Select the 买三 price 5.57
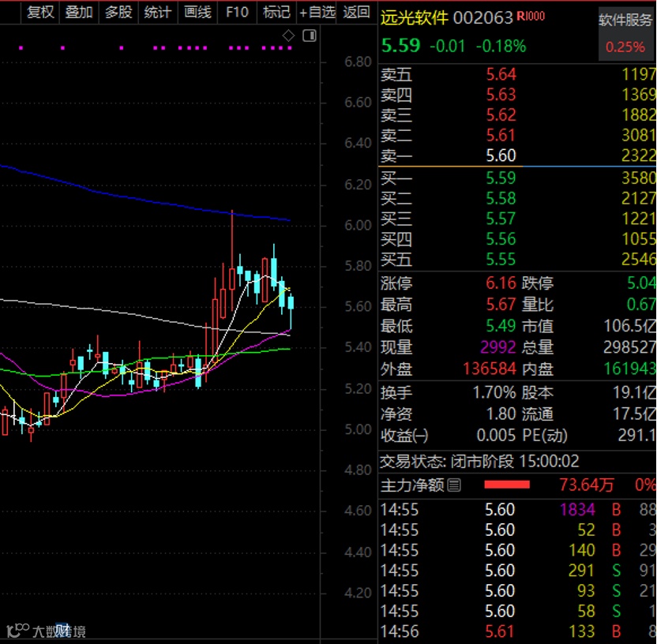This screenshot has width=657, height=644. pos(501,219)
